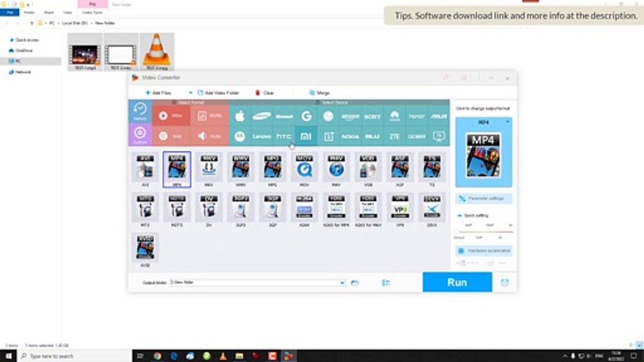Select the MPG format icon

point(272,167)
